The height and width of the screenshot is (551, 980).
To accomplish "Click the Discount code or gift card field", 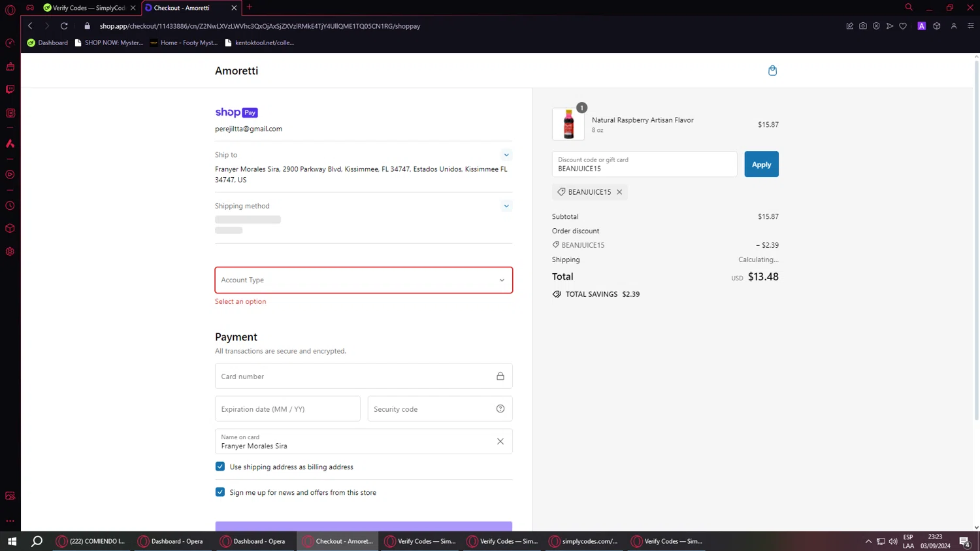I will pos(644,164).
